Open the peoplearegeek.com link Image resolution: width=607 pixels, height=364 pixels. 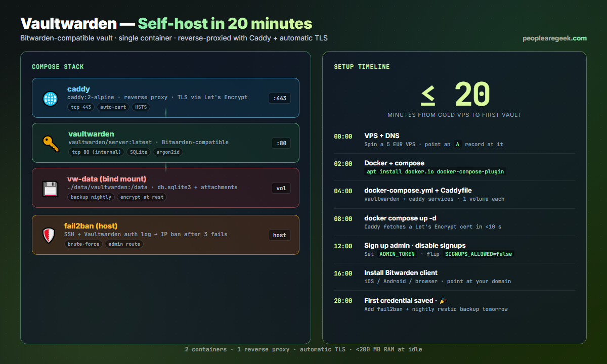[x=555, y=38]
